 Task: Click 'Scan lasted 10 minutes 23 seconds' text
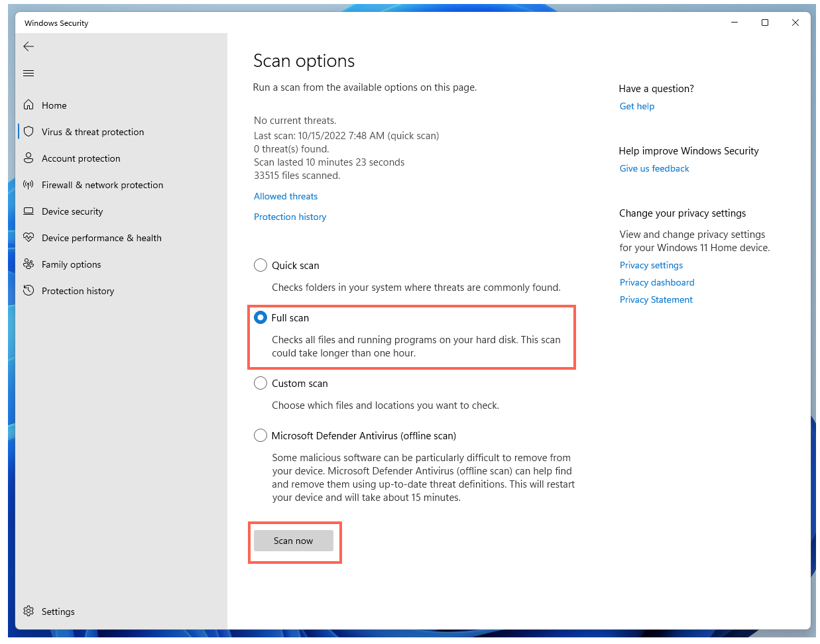click(329, 162)
